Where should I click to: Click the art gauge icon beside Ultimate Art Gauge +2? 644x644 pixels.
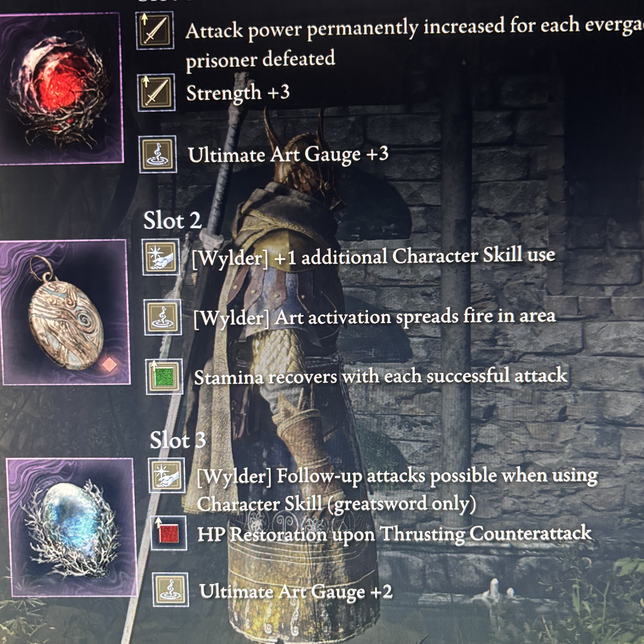(x=171, y=590)
